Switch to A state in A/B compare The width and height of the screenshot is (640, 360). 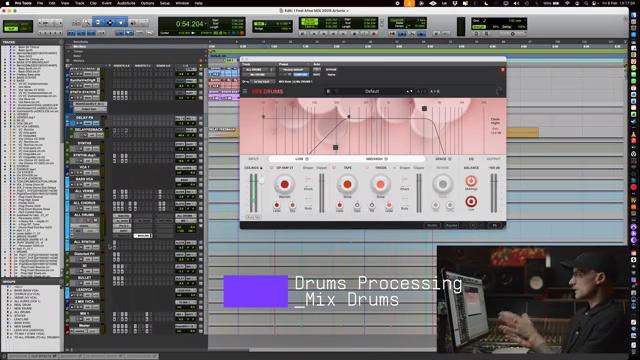coord(419,91)
